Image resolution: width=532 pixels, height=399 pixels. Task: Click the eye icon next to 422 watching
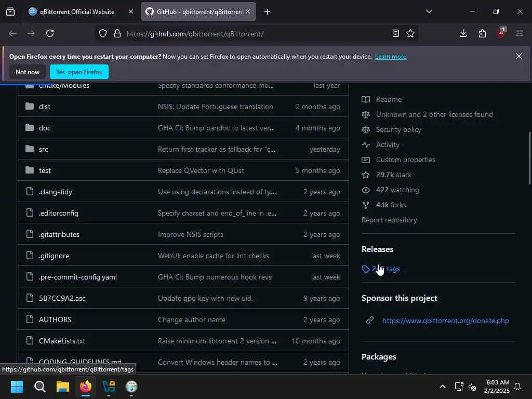(x=366, y=190)
